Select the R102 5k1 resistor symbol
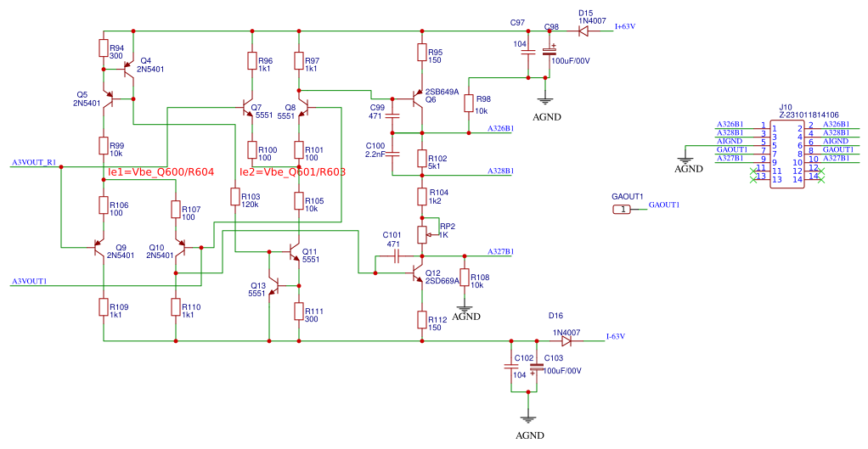This screenshot has width=868, height=449. pyautogui.click(x=422, y=158)
